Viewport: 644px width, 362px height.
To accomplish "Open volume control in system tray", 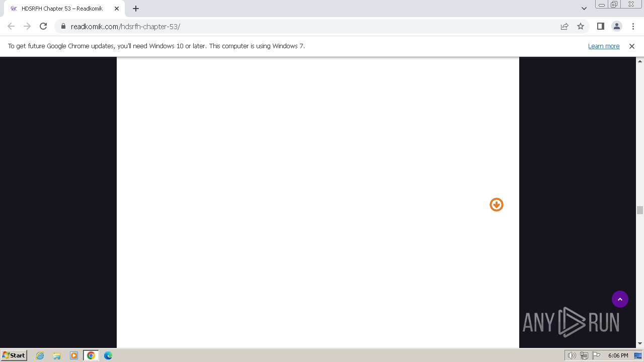I will point(572,355).
